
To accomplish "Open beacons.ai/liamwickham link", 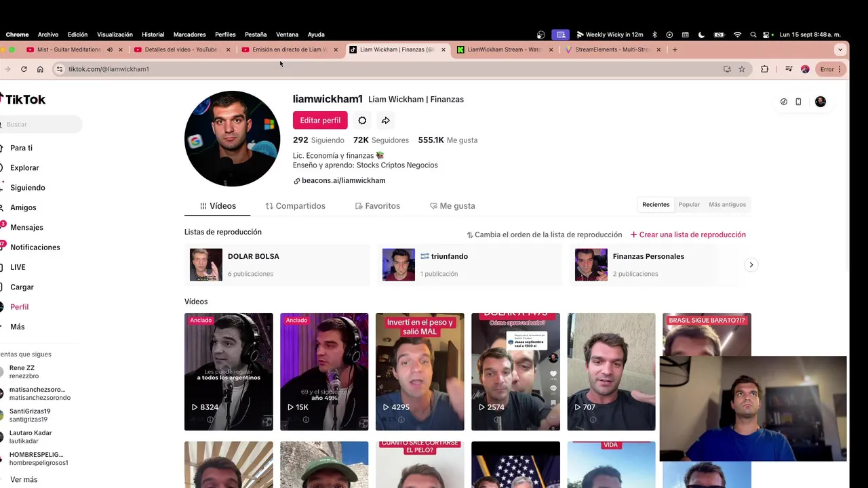I will coord(343,181).
